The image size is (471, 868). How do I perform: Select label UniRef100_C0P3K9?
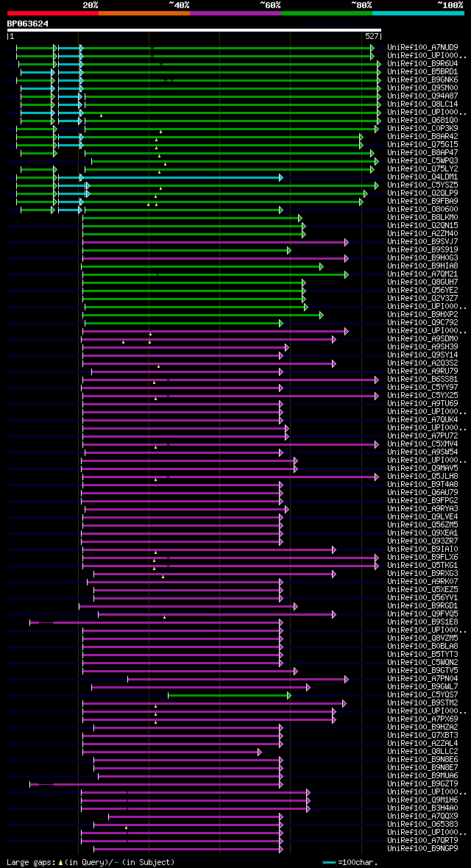422,129
